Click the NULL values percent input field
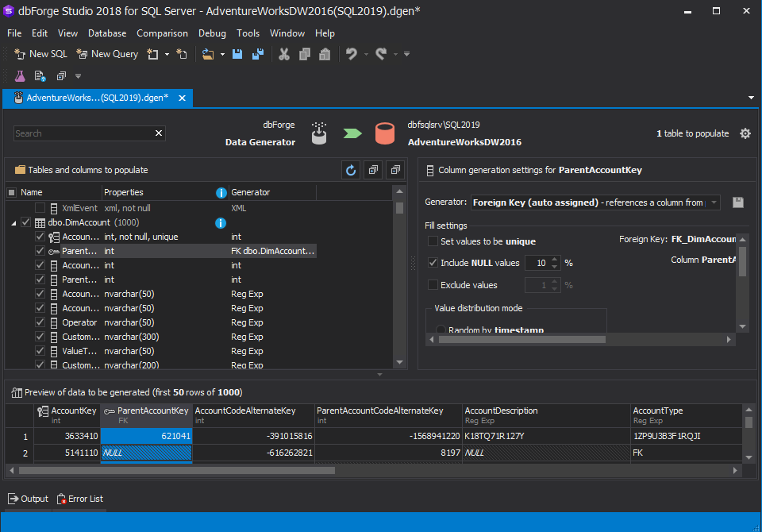762x532 pixels. (537, 263)
